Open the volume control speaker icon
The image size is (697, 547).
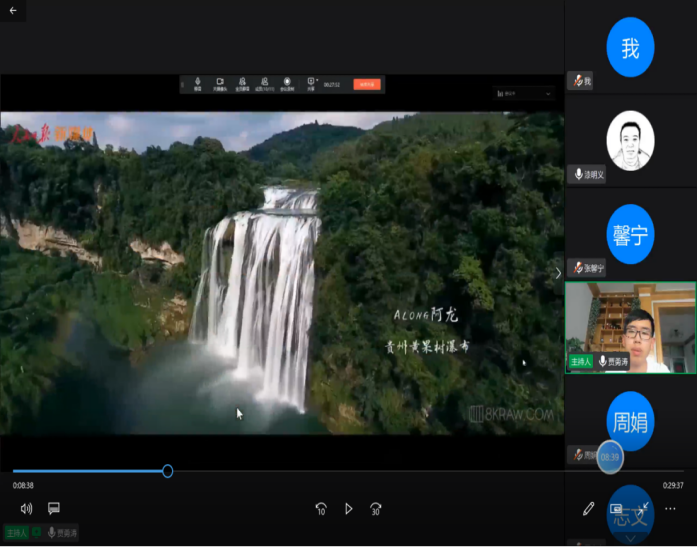(26, 509)
